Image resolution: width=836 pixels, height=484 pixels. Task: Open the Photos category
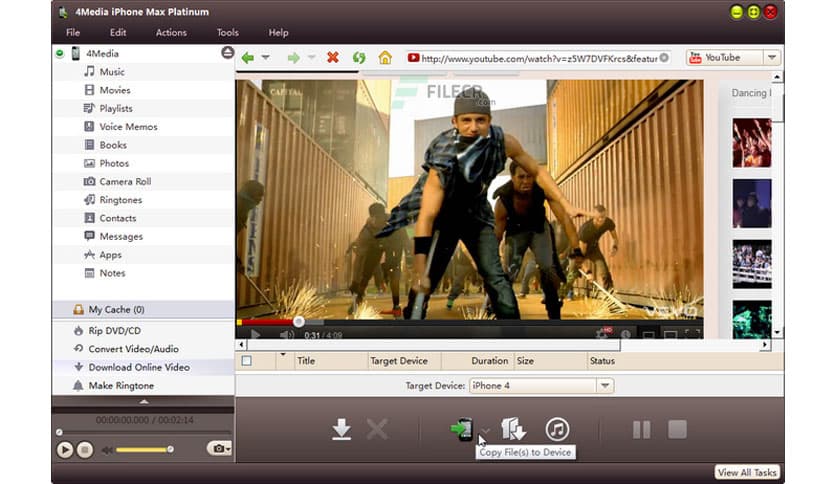click(x=114, y=163)
